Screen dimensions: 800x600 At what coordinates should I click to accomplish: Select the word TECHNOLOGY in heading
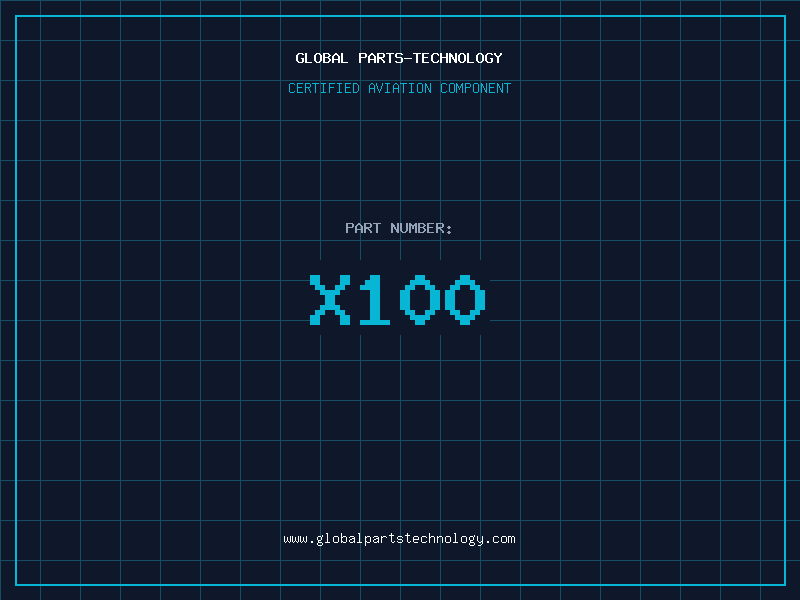click(x=458, y=58)
